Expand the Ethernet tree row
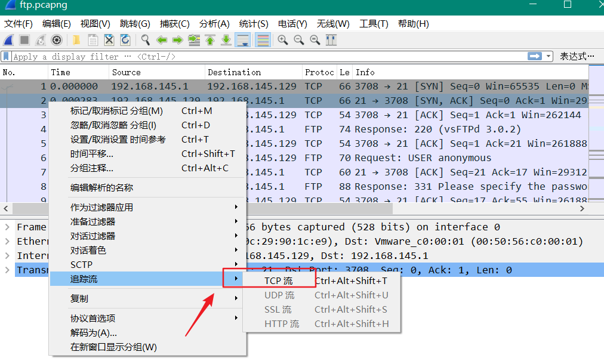This screenshot has height=364, width=604. tap(7, 242)
